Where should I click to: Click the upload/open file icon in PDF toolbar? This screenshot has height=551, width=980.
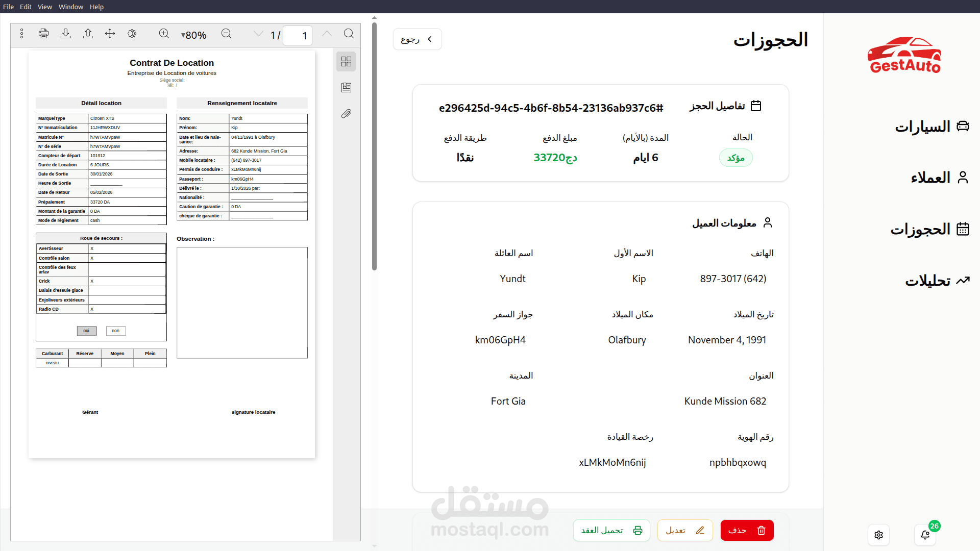[x=88, y=34]
